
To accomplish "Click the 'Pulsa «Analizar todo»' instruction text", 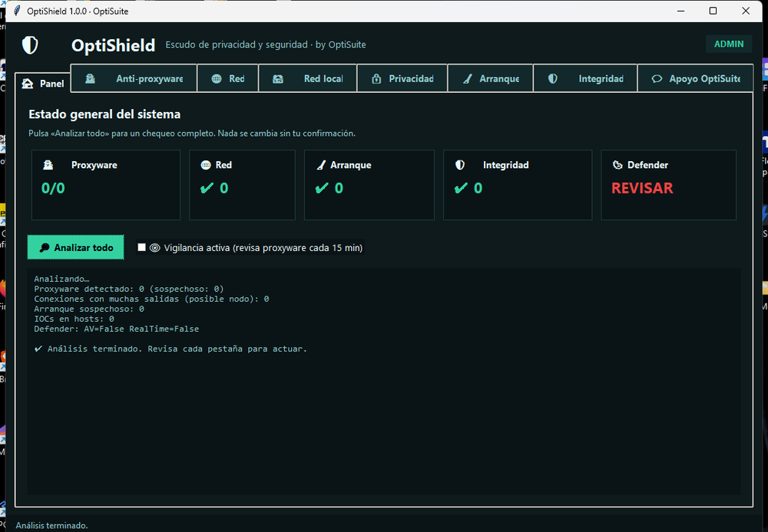I will tap(192, 133).
